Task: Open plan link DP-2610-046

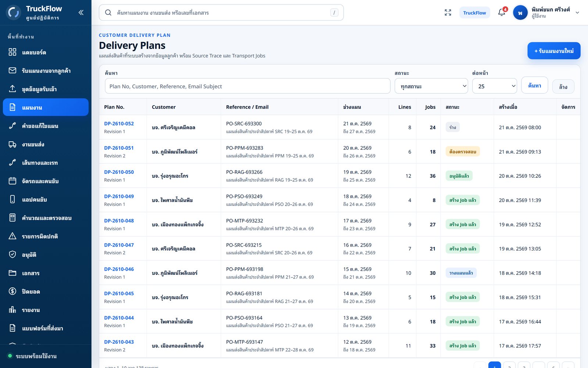Action: point(119,269)
